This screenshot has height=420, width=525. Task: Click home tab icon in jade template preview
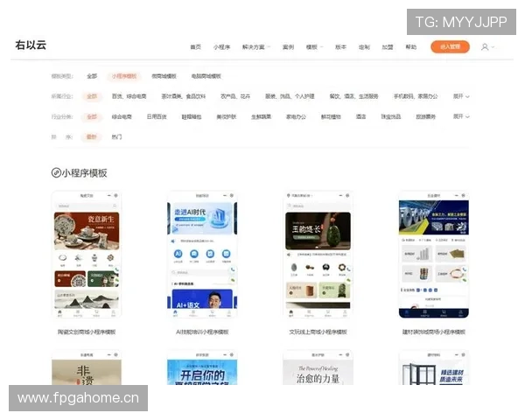click(x=291, y=313)
